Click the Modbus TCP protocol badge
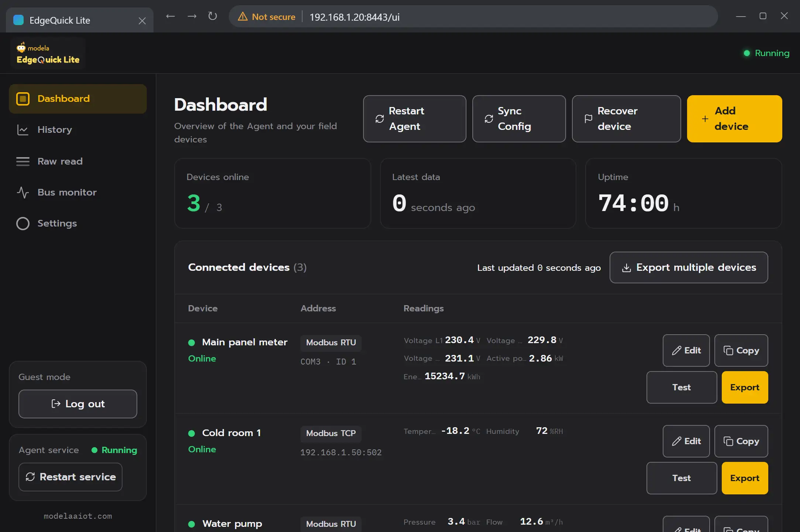Viewport: 800px width, 532px height. pos(331,433)
